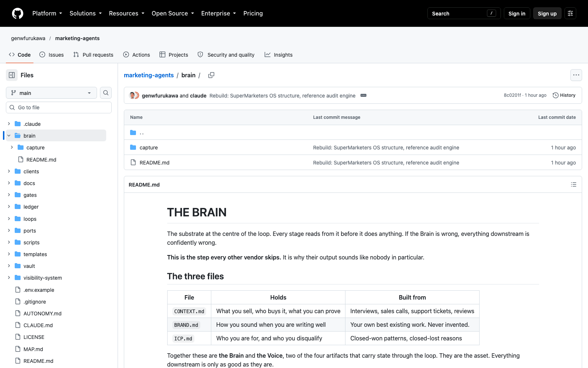Open commit 8c0201f link
This screenshot has width=588, height=368.
pos(512,95)
